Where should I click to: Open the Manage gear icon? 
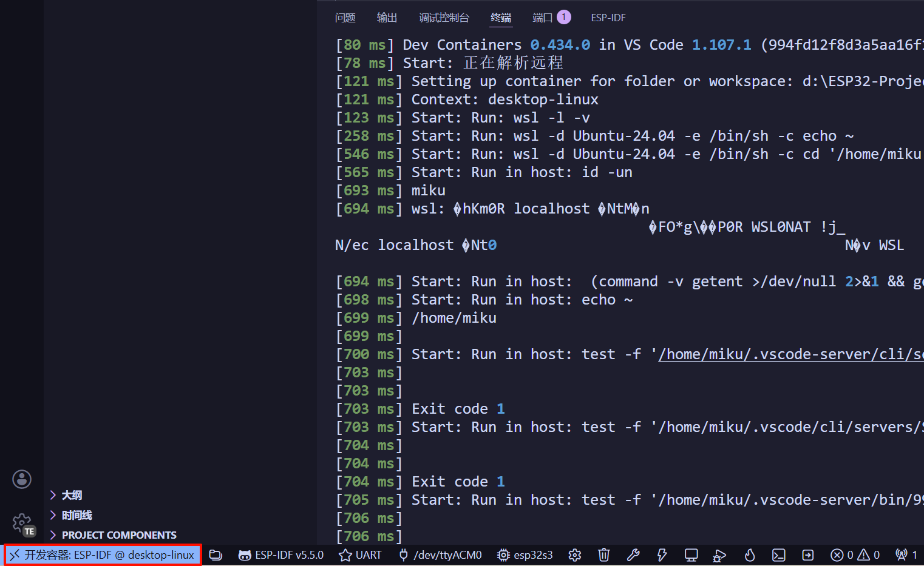pos(22,523)
